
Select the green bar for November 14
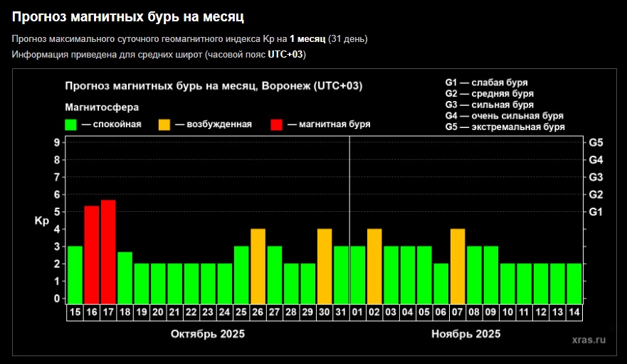(x=574, y=282)
